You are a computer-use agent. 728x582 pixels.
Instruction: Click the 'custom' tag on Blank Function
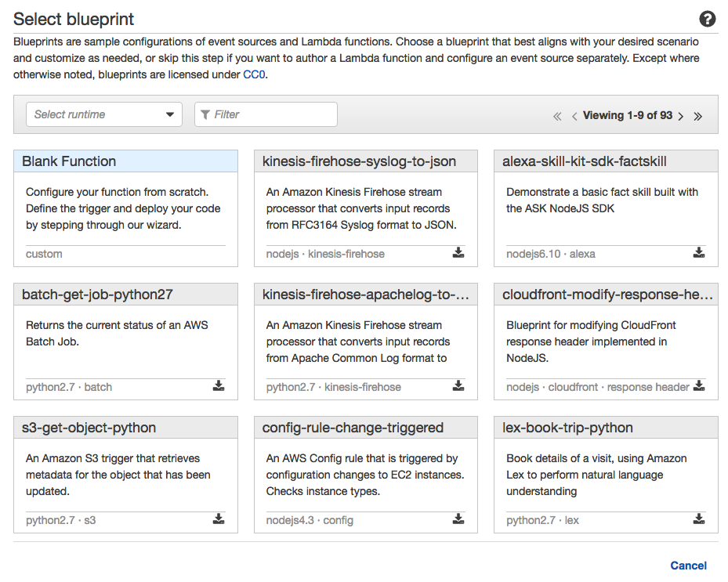44,254
